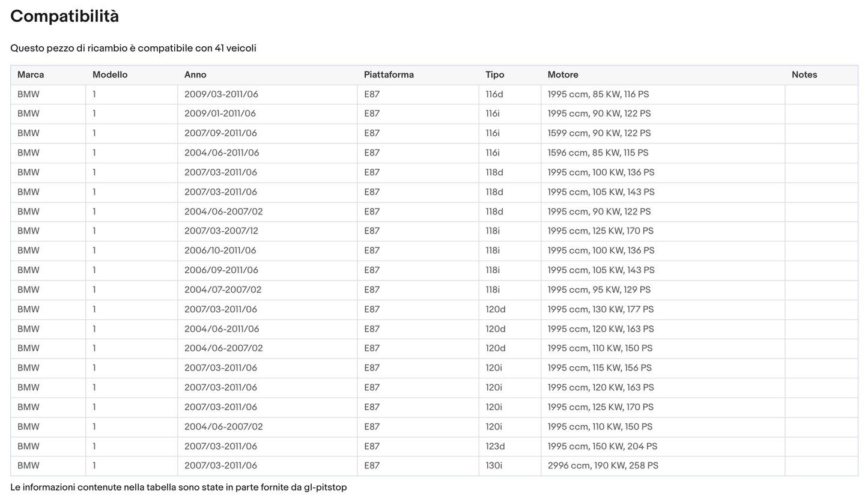This screenshot has width=868, height=502.
Task: Select the 2004/07-2007/02 year cell
Action: coord(222,289)
